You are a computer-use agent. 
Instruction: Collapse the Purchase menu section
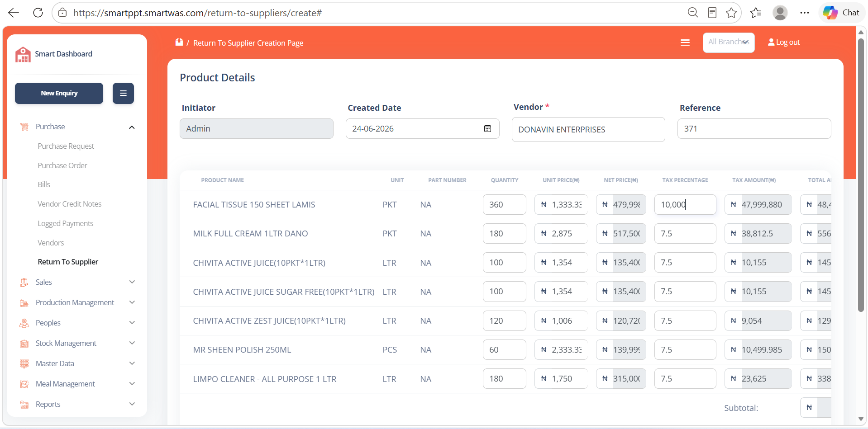pyautogui.click(x=132, y=127)
